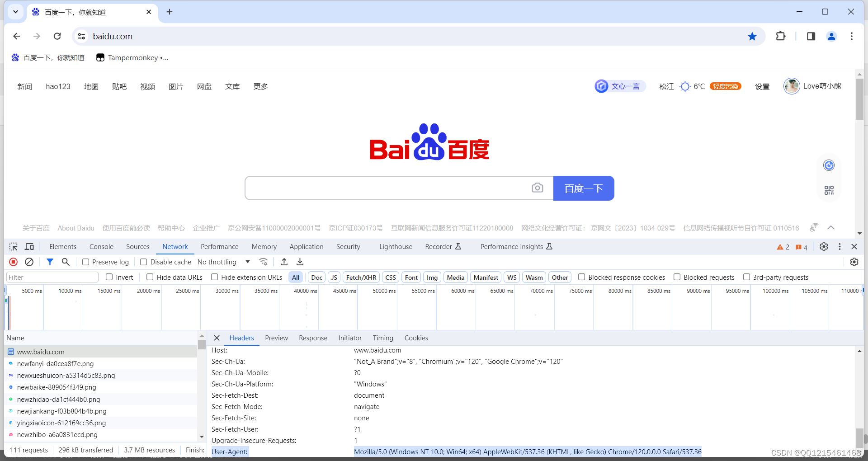Check Blocked requests checkbox

point(677,277)
